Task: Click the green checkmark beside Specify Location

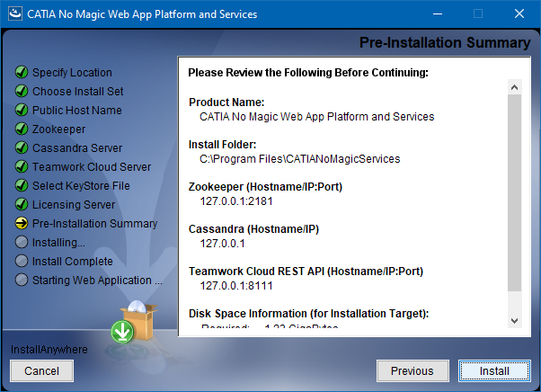Action: (x=22, y=73)
